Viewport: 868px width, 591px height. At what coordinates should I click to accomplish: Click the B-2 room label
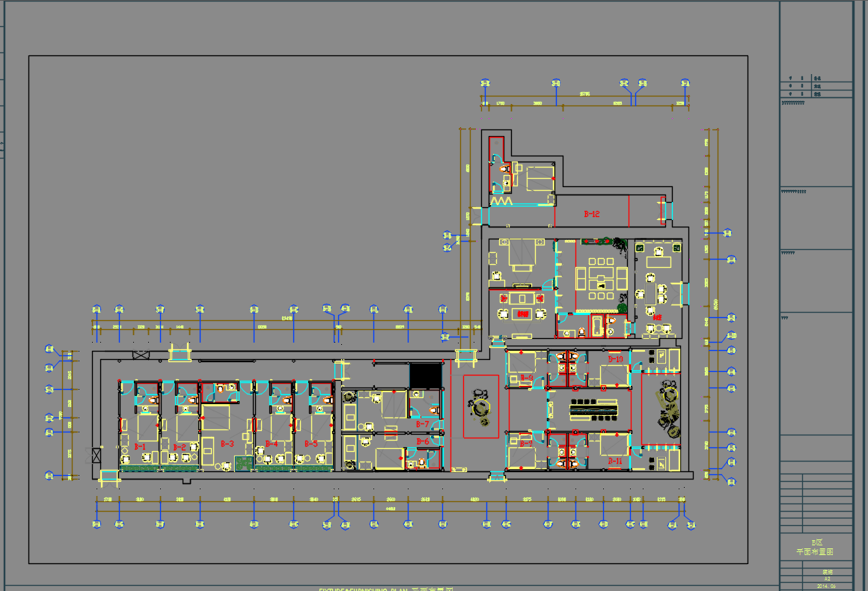(x=180, y=447)
